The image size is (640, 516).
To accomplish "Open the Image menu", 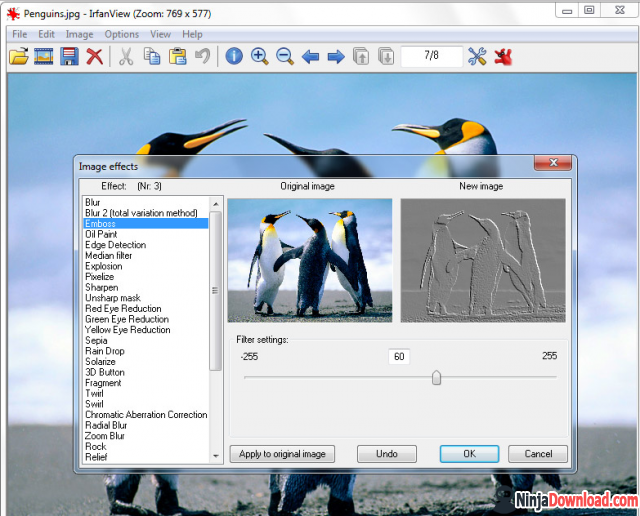I will (x=79, y=34).
